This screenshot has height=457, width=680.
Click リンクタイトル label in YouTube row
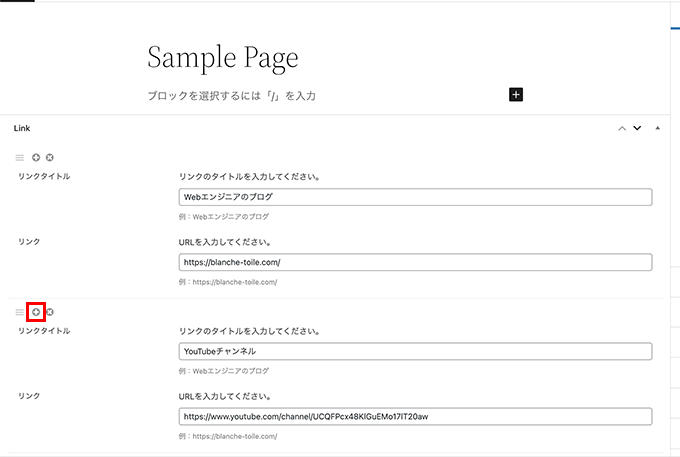coord(44,331)
